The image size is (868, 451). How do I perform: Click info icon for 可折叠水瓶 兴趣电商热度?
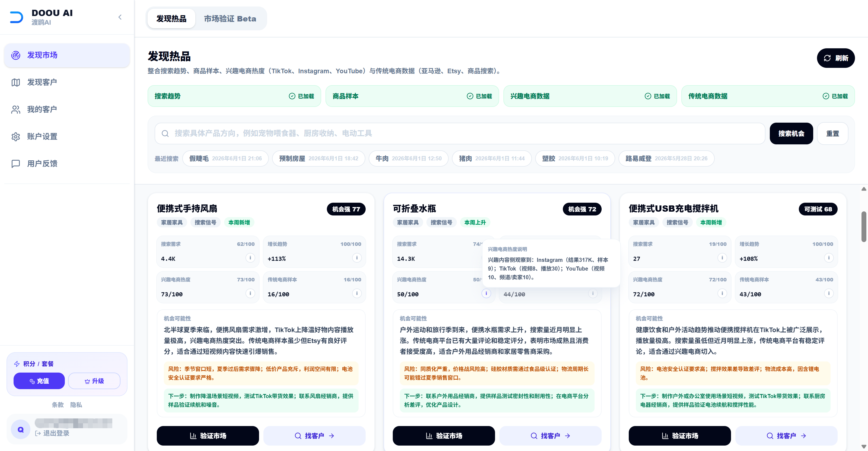(x=486, y=293)
